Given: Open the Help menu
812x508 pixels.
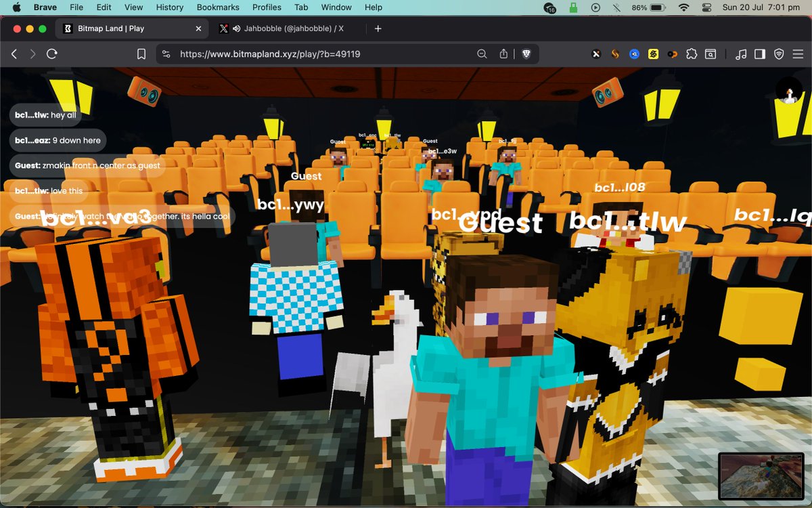Looking at the screenshot, I should [374, 7].
